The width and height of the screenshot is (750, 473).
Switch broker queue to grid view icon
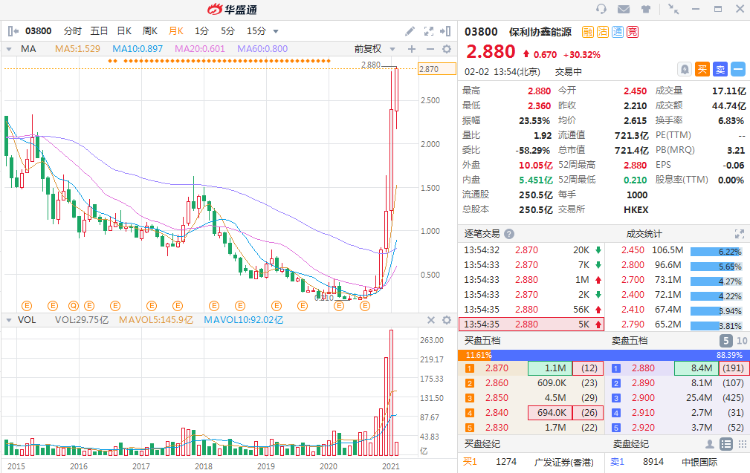pyautogui.click(x=742, y=444)
